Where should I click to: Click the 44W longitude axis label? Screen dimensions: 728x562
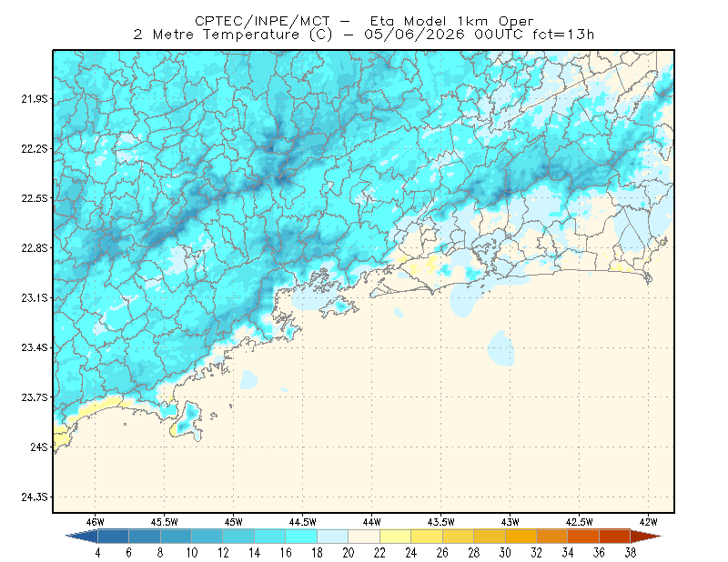tap(371, 522)
